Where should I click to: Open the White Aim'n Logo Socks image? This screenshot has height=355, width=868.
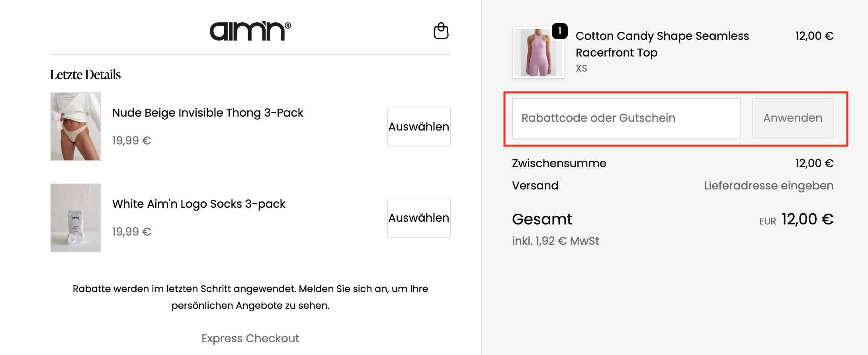coord(76,217)
